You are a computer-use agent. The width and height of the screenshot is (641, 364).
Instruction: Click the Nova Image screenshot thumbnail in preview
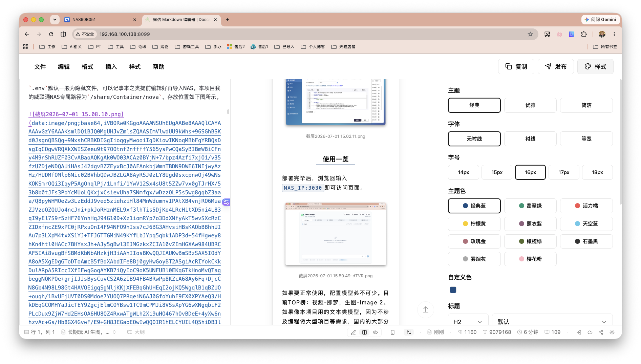click(336, 234)
